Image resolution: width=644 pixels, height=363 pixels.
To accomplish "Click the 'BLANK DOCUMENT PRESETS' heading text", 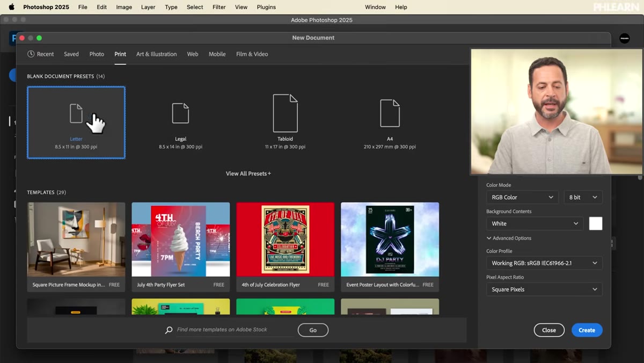I will 61,76.
